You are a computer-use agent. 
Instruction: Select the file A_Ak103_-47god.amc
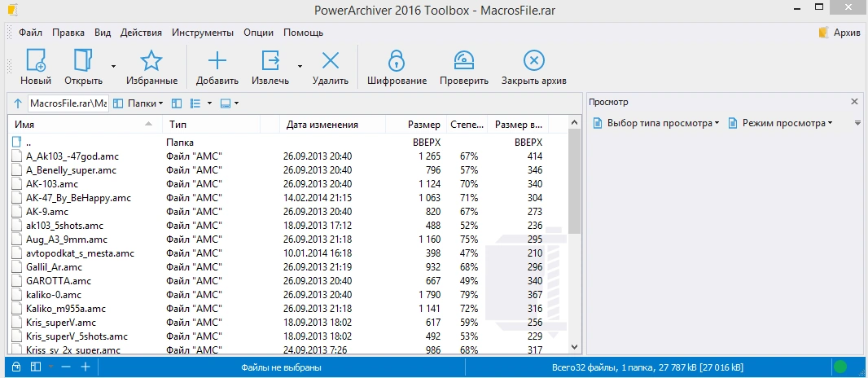pyautogui.click(x=72, y=156)
